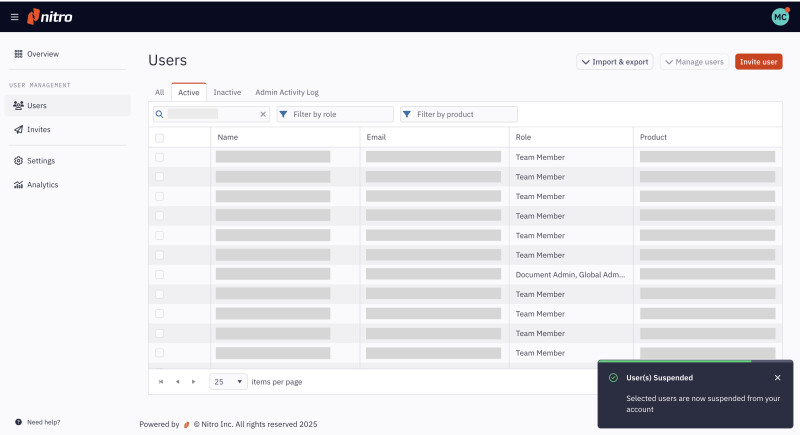Open the Filter by role dropdown
Screen dimensions: 800x435
[334, 114]
